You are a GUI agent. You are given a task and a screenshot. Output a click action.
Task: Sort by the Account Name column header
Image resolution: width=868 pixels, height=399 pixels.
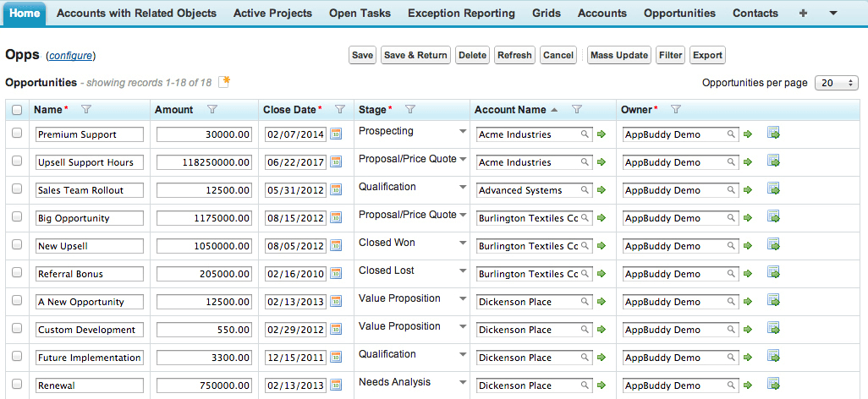(x=510, y=109)
